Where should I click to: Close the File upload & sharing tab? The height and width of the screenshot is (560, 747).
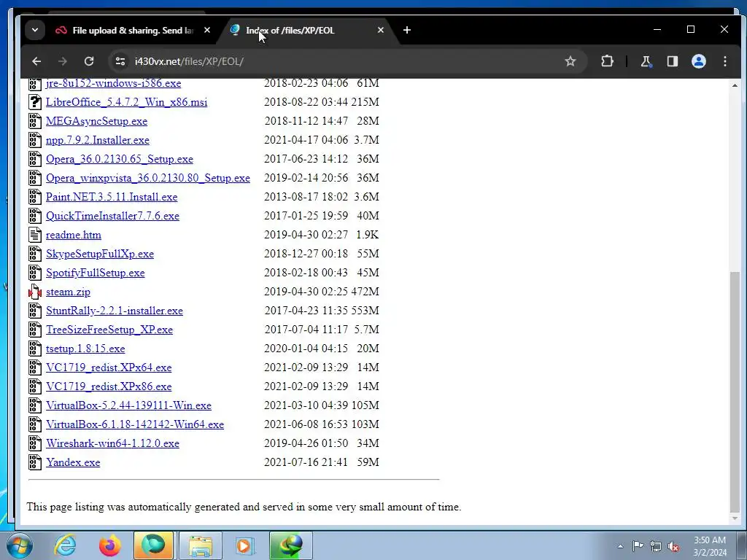(206, 30)
